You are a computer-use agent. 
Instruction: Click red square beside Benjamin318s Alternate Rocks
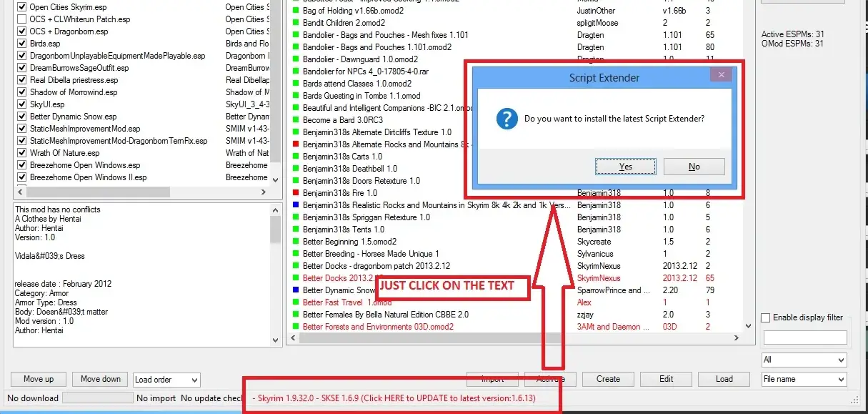click(296, 144)
